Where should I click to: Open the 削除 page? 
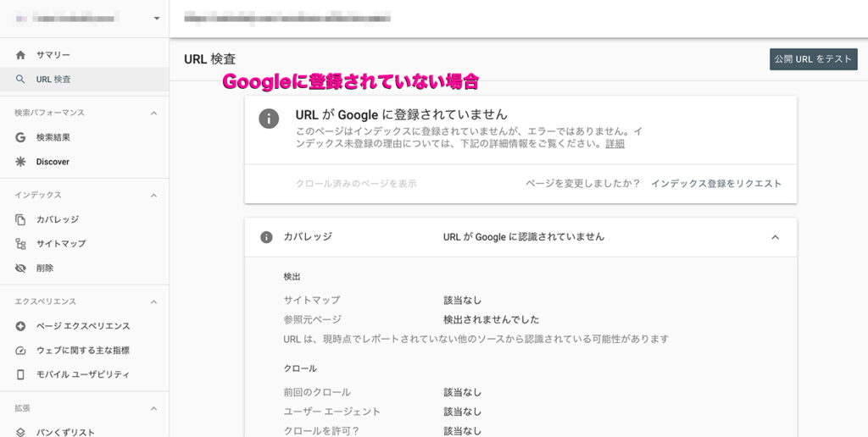[85, 268]
